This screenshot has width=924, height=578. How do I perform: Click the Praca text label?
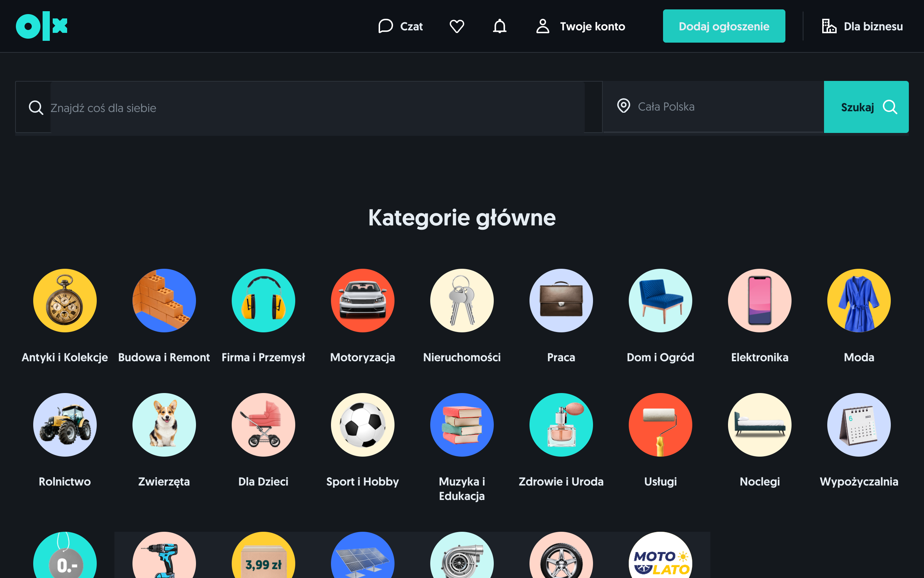pyautogui.click(x=561, y=357)
